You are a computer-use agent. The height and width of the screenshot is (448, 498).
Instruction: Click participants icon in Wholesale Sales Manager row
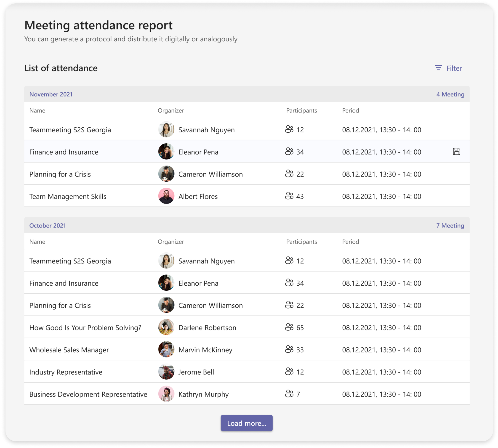tap(289, 349)
